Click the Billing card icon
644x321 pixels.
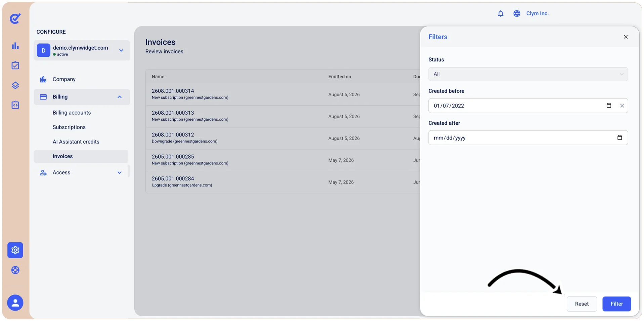click(x=43, y=97)
